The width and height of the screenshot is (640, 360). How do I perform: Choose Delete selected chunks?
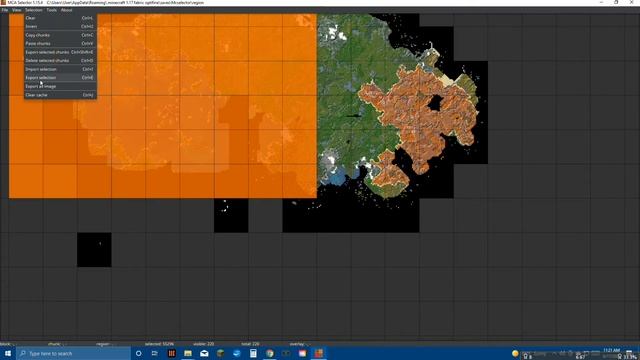tap(60, 60)
